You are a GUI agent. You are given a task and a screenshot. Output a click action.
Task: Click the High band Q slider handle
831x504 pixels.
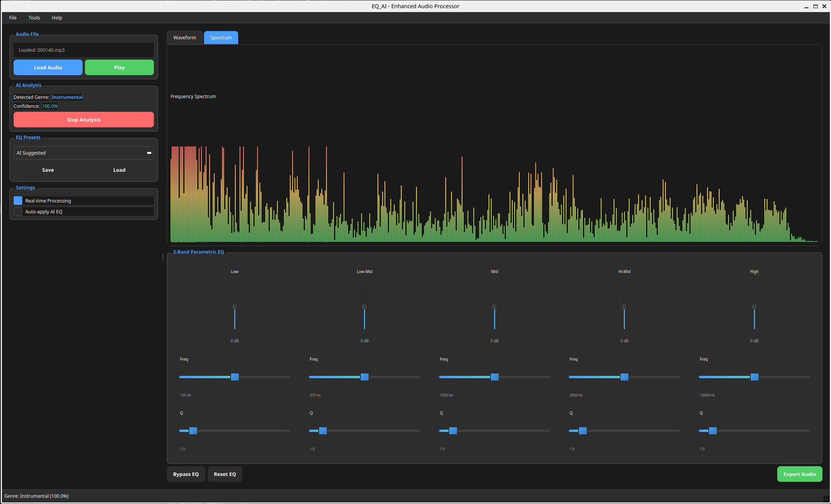point(713,431)
